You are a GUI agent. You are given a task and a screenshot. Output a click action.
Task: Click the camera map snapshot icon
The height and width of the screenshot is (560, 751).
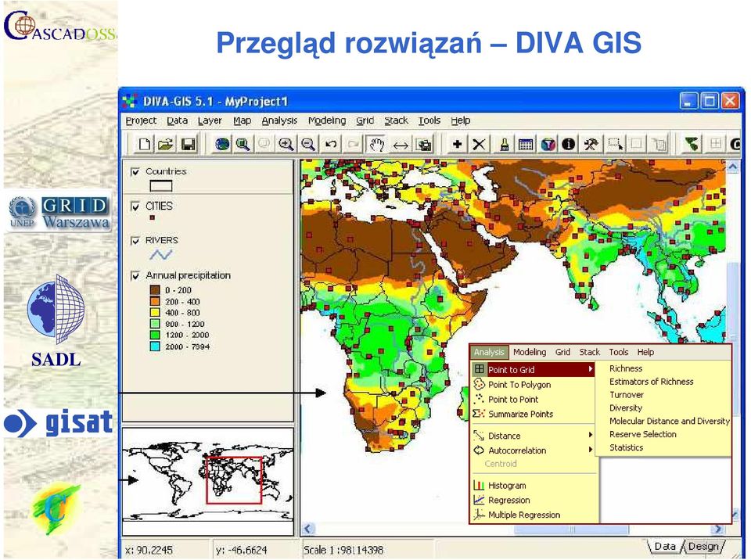pos(423,144)
